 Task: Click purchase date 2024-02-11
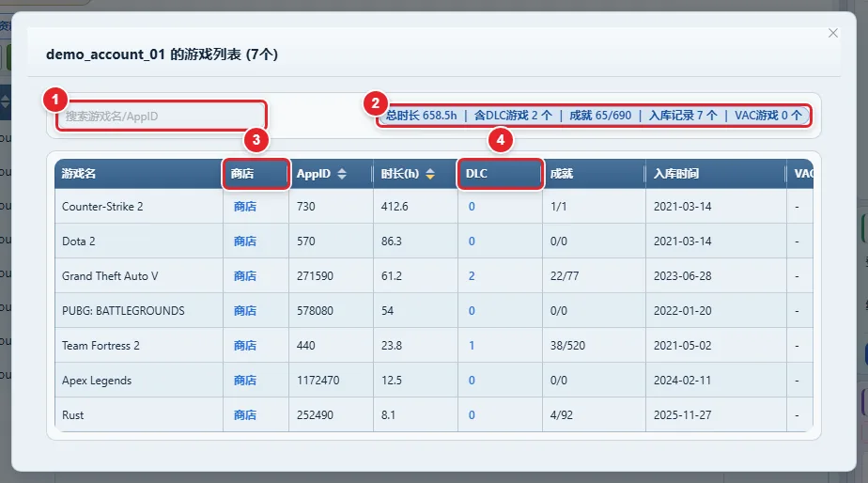(683, 381)
